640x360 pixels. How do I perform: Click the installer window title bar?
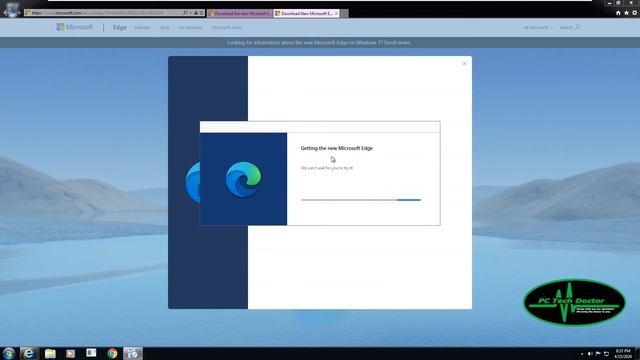click(x=320, y=127)
